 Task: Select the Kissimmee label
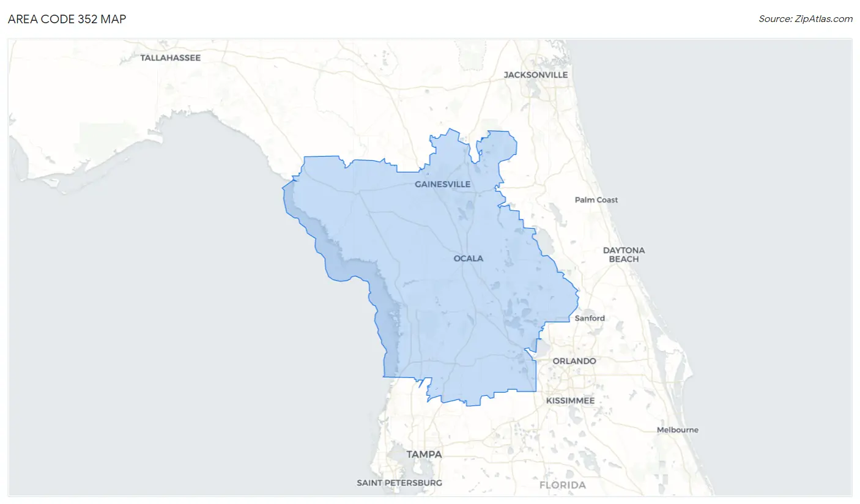(x=571, y=401)
